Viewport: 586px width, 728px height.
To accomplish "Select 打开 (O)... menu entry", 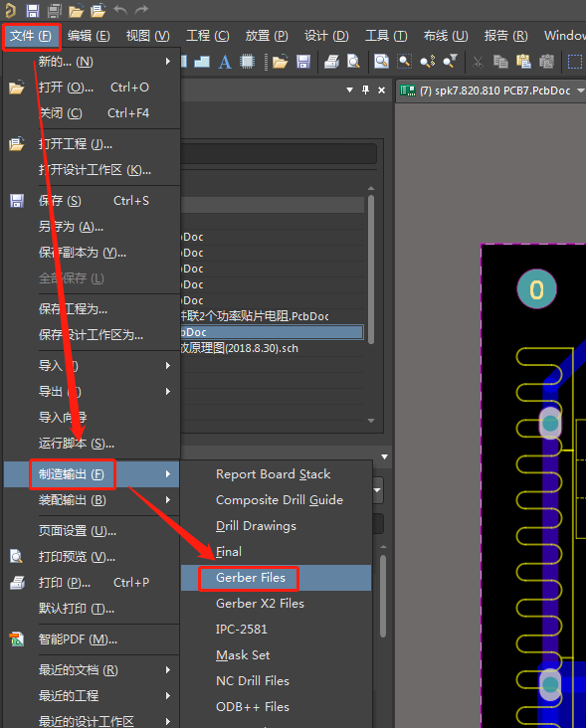I will (92, 88).
